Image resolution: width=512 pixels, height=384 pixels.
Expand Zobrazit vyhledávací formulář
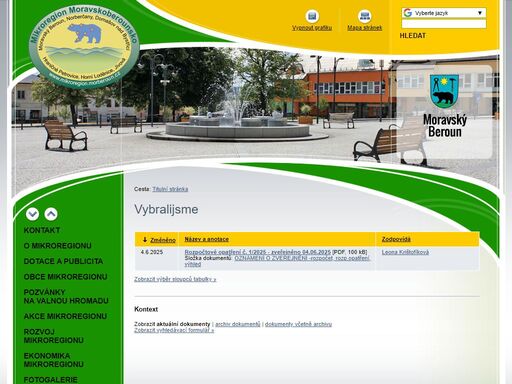click(174, 330)
